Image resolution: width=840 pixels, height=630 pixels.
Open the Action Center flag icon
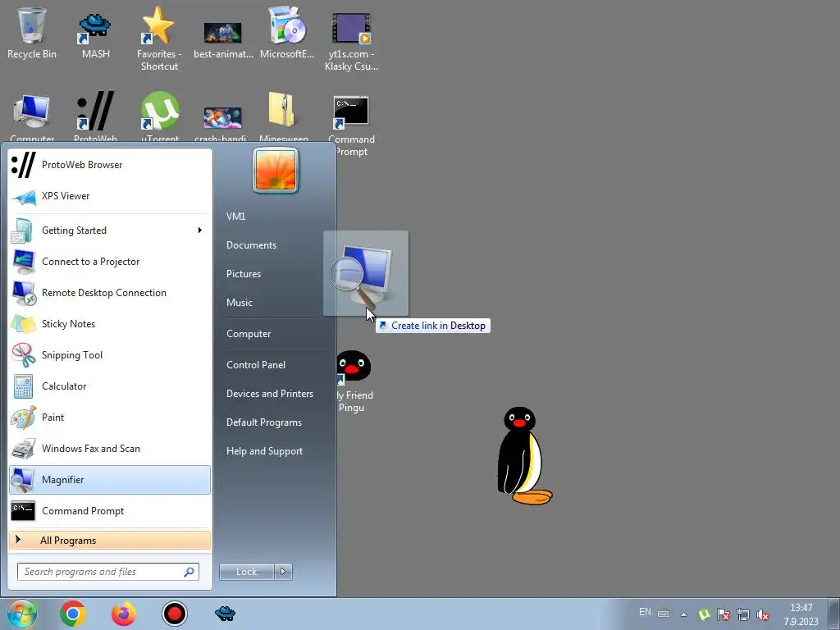coord(724,614)
